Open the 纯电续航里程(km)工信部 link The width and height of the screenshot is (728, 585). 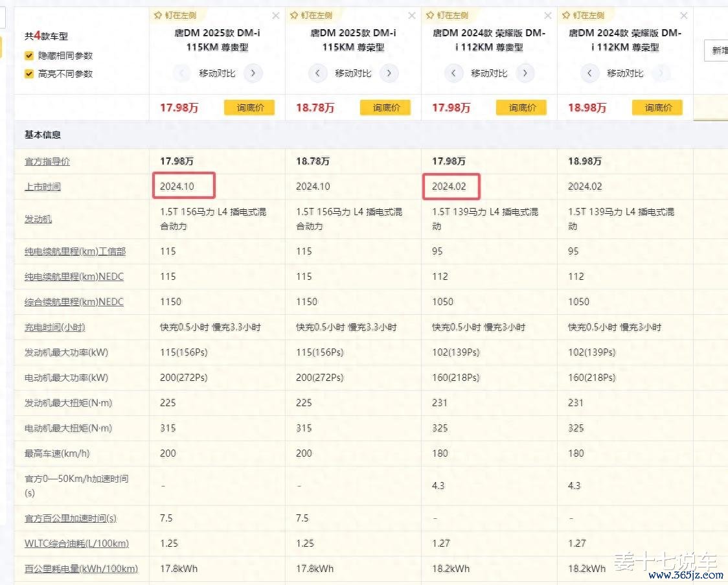point(75,251)
